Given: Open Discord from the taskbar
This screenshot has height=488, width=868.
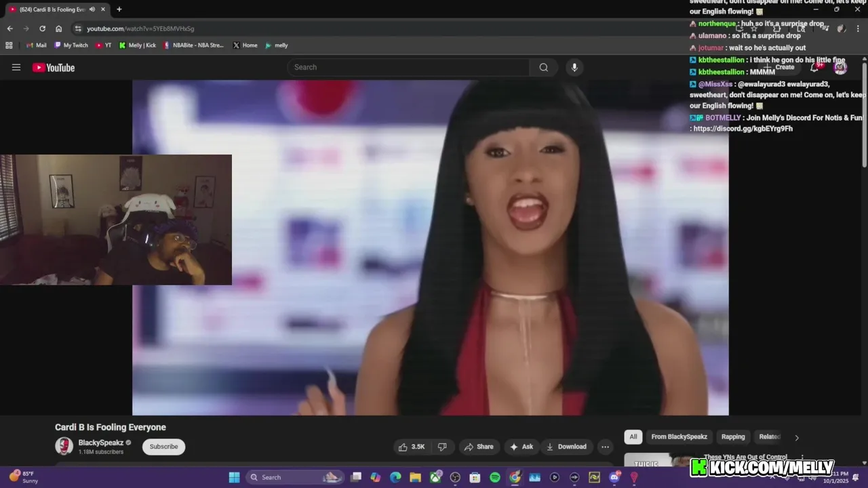Looking at the screenshot, I should [614, 477].
